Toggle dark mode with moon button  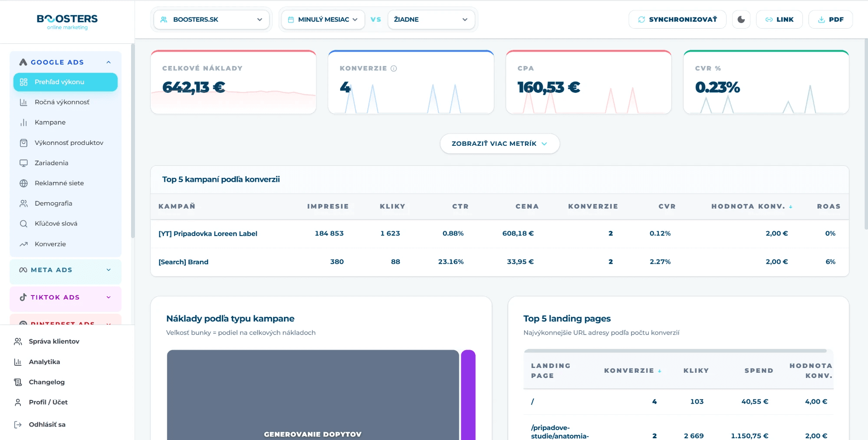click(741, 20)
